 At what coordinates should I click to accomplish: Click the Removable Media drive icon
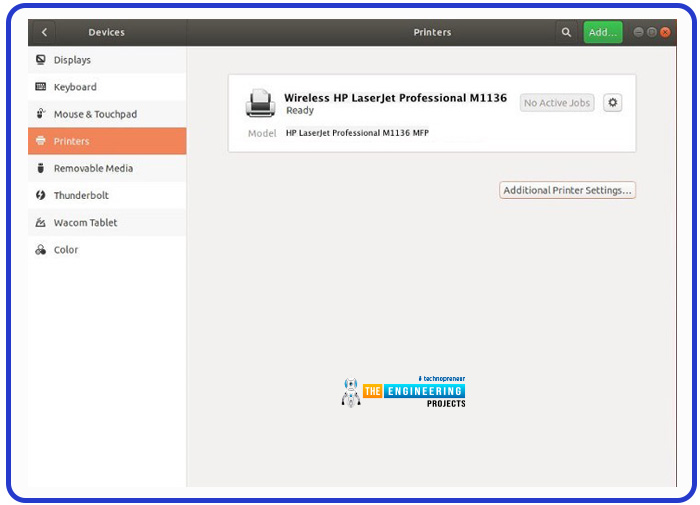point(41,168)
